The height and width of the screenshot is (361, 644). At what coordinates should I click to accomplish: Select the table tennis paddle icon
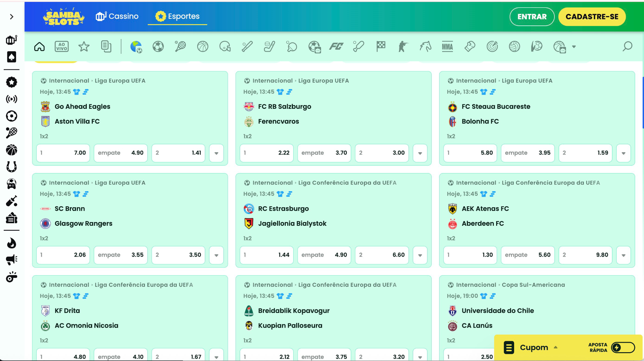coord(292,47)
